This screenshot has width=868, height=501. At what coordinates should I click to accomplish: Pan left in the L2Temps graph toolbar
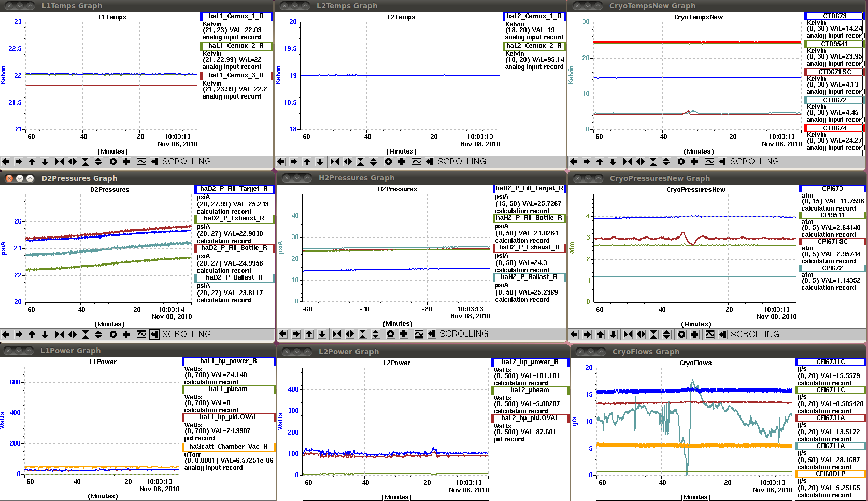pos(281,162)
